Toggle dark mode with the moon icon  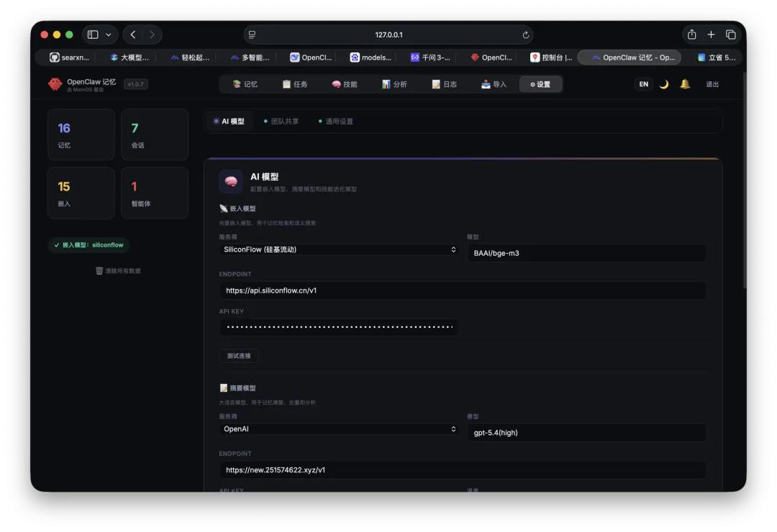[x=664, y=84]
